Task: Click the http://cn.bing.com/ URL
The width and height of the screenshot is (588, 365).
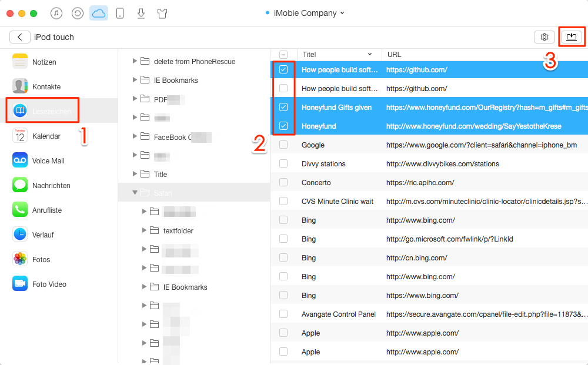Action: click(x=417, y=258)
